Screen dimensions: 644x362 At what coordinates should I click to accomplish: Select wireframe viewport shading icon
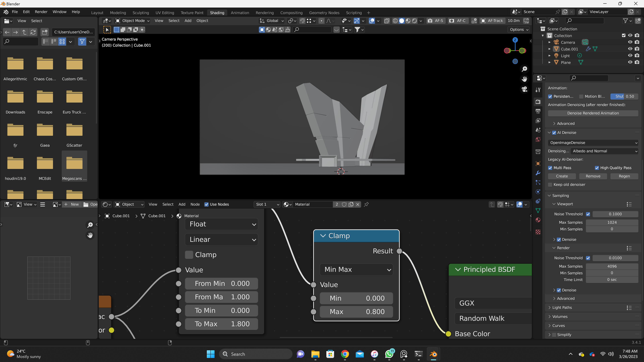coord(395,21)
